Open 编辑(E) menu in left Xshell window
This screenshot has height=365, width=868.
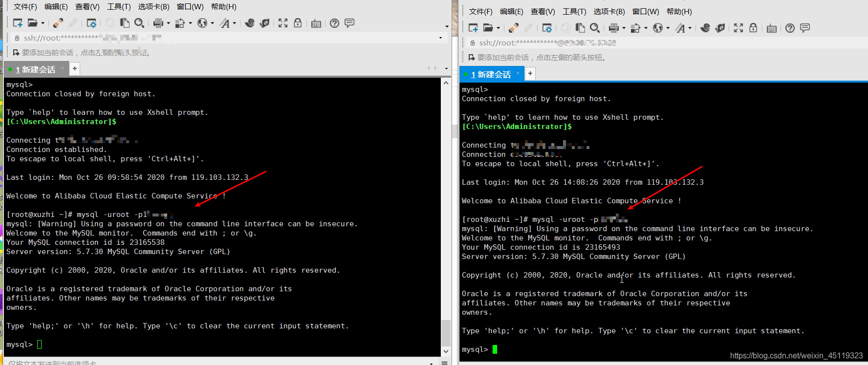click(56, 7)
